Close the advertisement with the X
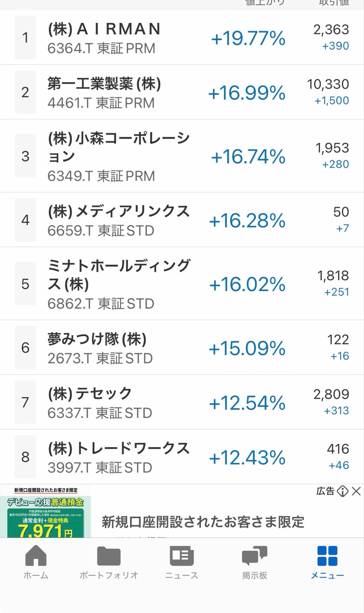The image size is (364, 613). pyautogui.click(x=356, y=492)
